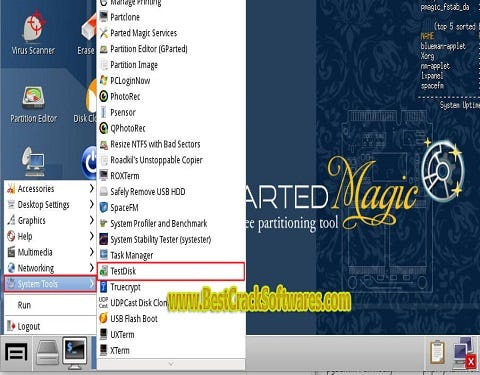Click the USB Flash Boot icon
This screenshot has height=375, width=480.
[104, 318]
